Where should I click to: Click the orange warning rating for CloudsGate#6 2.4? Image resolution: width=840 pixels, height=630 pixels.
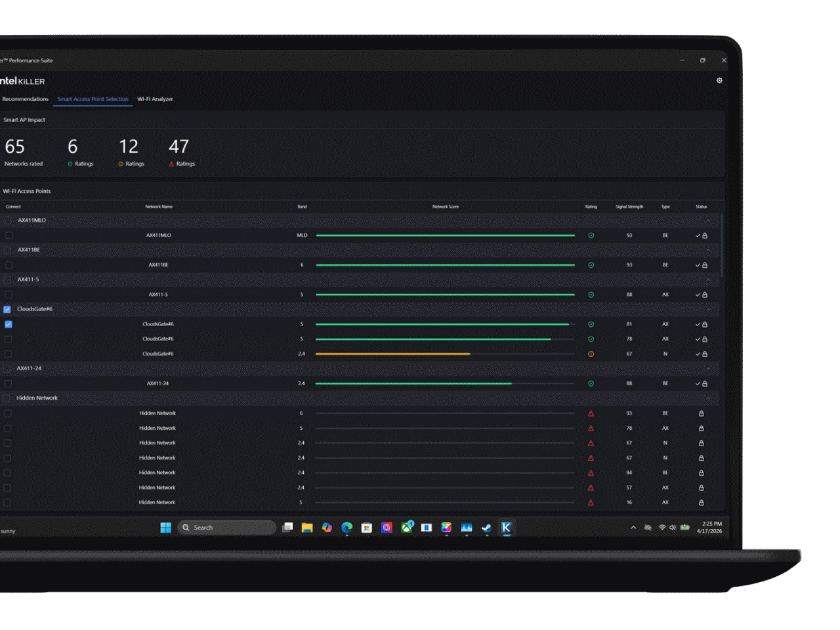(591, 354)
